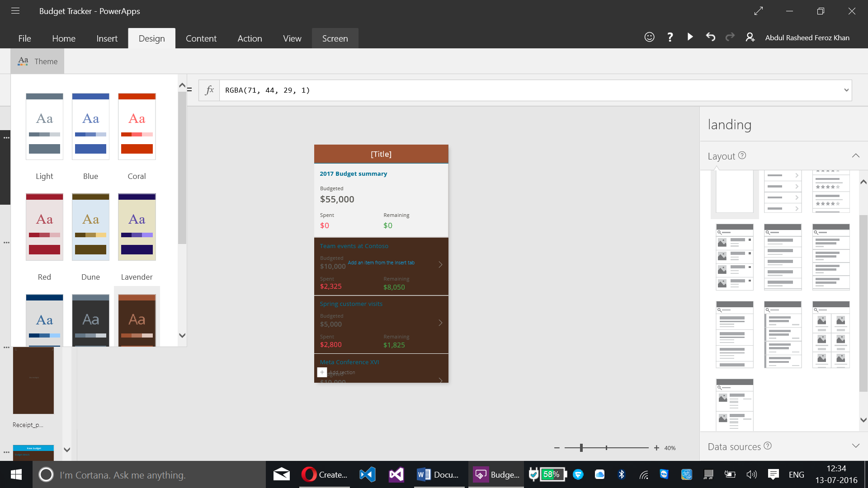Open Visual Studio from the taskbar

[396, 474]
